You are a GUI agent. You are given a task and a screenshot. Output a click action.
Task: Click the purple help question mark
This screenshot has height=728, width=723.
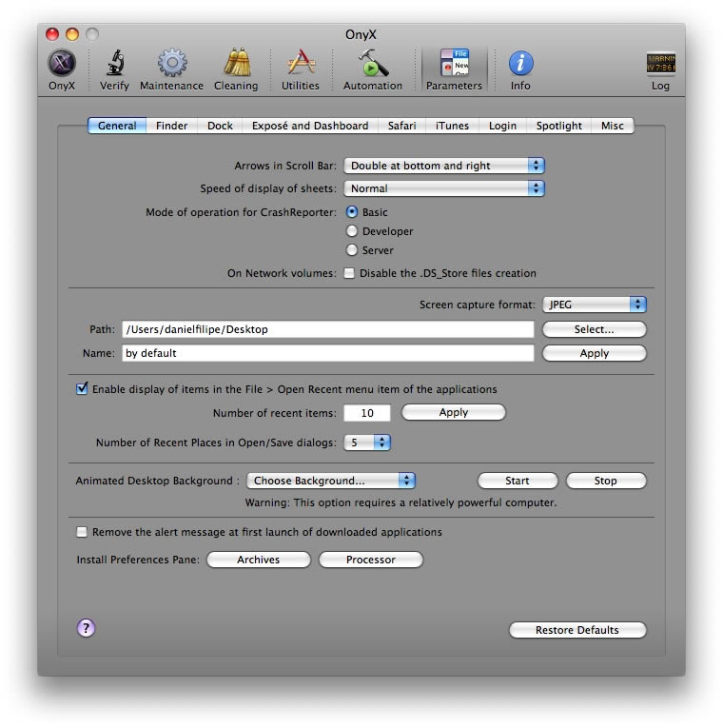pos(86,628)
